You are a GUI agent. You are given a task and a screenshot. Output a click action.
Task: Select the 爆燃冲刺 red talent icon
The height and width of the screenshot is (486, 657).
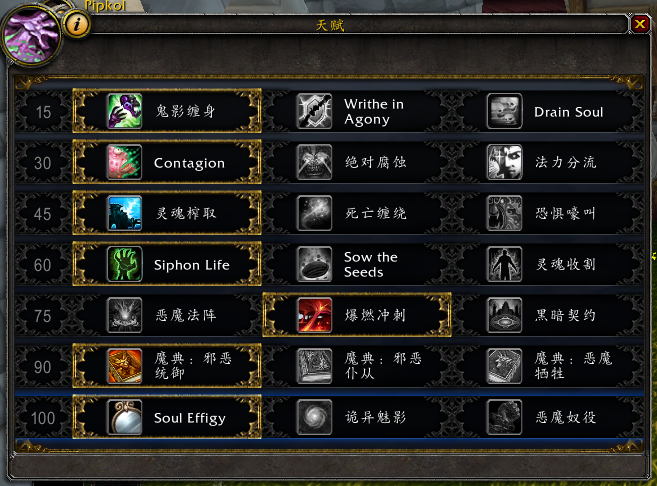point(314,315)
